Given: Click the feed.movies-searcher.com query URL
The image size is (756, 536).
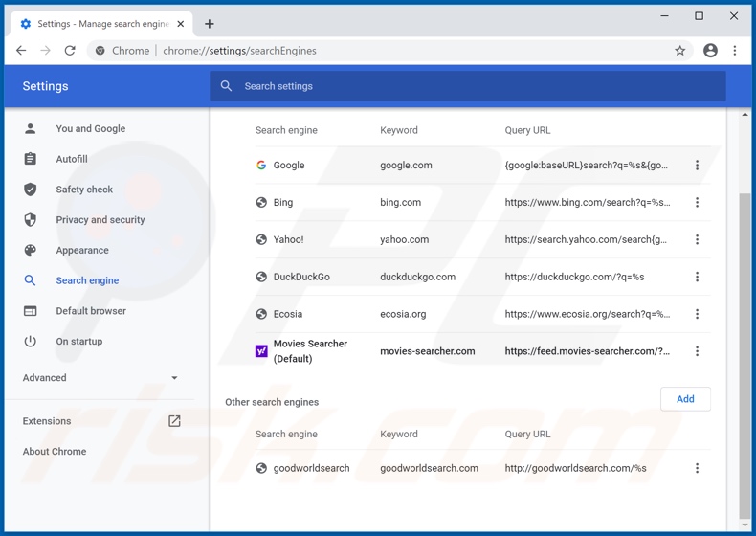Looking at the screenshot, I should click(588, 351).
